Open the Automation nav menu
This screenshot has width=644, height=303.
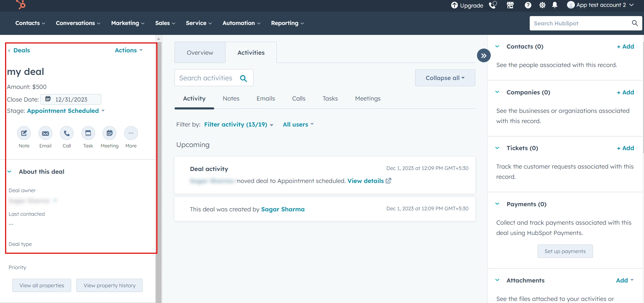pos(242,23)
